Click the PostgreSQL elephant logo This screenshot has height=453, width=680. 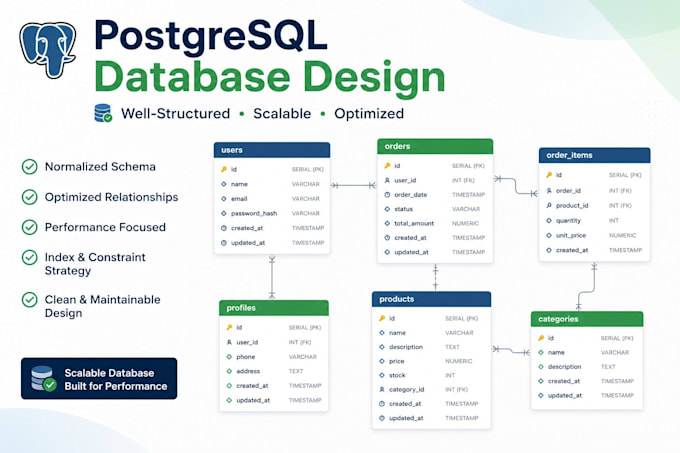coord(48,49)
